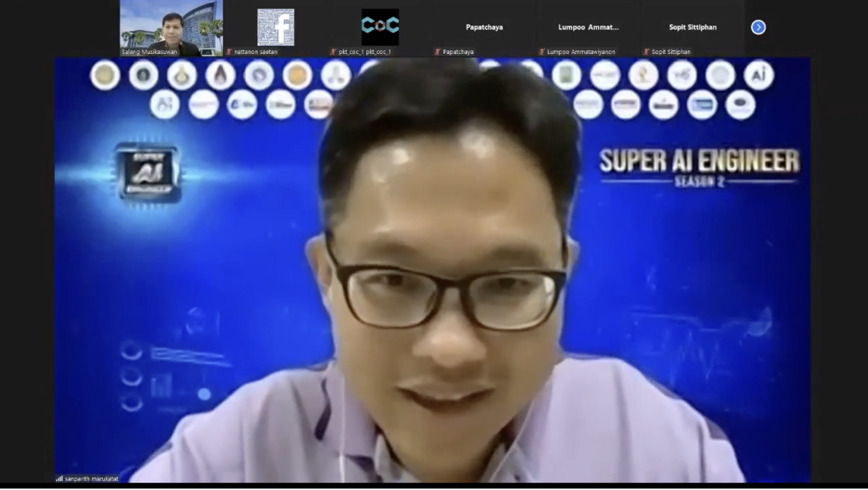Select Salang Musikasuwan's video thumbnail
868x490 pixels.
(171, 28)
